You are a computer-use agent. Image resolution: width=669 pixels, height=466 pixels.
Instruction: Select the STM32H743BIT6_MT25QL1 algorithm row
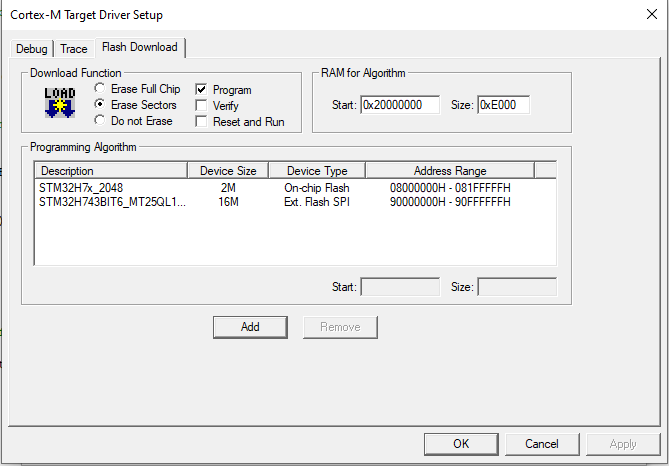[295, 201]
